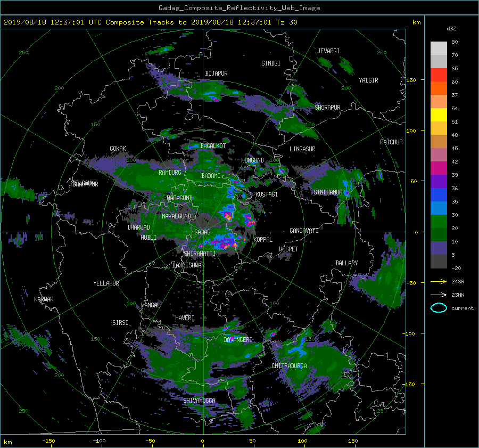Select the yellow 51–54 dBZ legend swatch
This screenshot has width=479, height=448.
(x=439, y=115)
